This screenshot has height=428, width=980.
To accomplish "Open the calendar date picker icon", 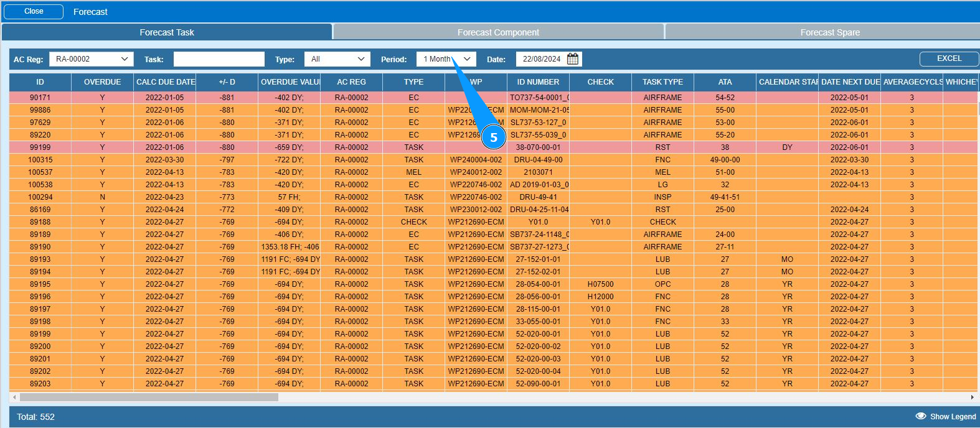I will tap(573, 59).
